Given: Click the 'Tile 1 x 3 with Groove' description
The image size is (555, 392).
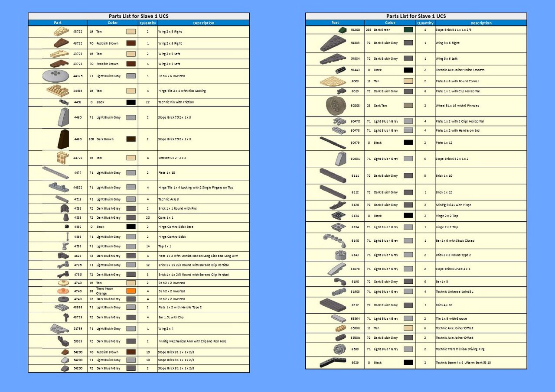Looking at the screenshot, I should 451,318.
